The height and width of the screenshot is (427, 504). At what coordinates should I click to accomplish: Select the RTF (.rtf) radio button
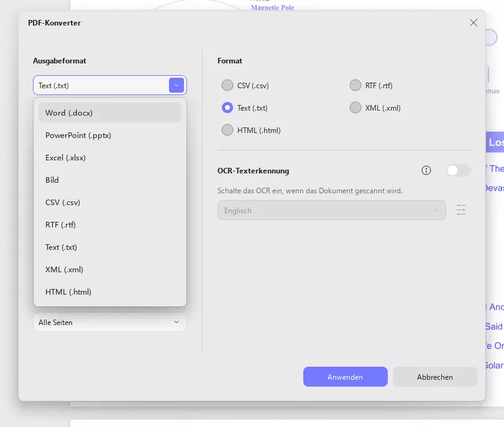355,86
